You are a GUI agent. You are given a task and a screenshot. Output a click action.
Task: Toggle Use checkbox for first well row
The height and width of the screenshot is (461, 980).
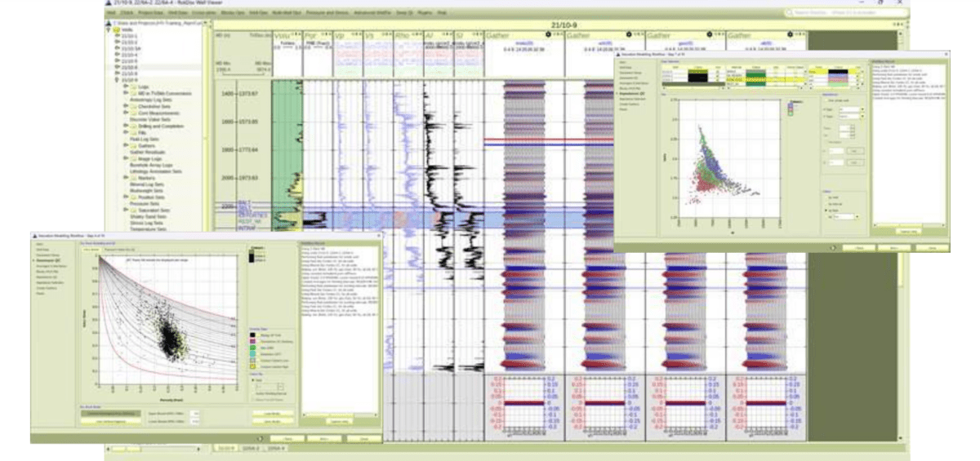(x=718, y=73)
